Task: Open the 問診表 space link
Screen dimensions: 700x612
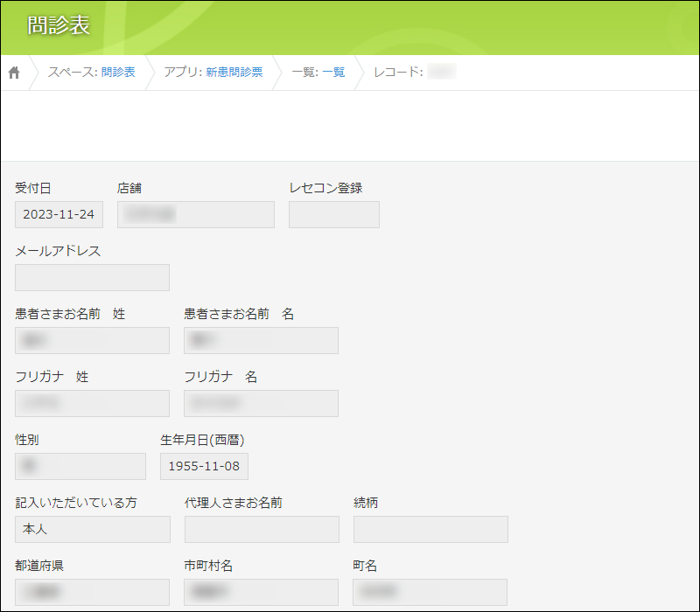Action: (118, 73)
